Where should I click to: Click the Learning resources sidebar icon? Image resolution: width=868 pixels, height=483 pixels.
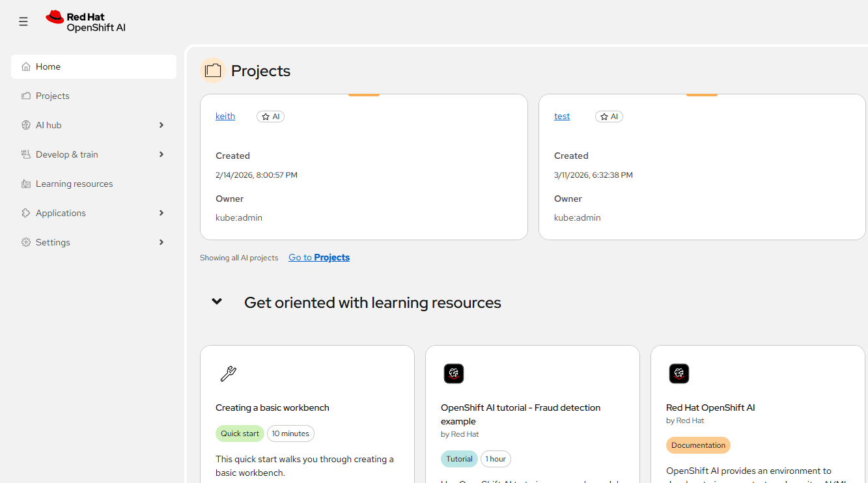pos(26,184)
